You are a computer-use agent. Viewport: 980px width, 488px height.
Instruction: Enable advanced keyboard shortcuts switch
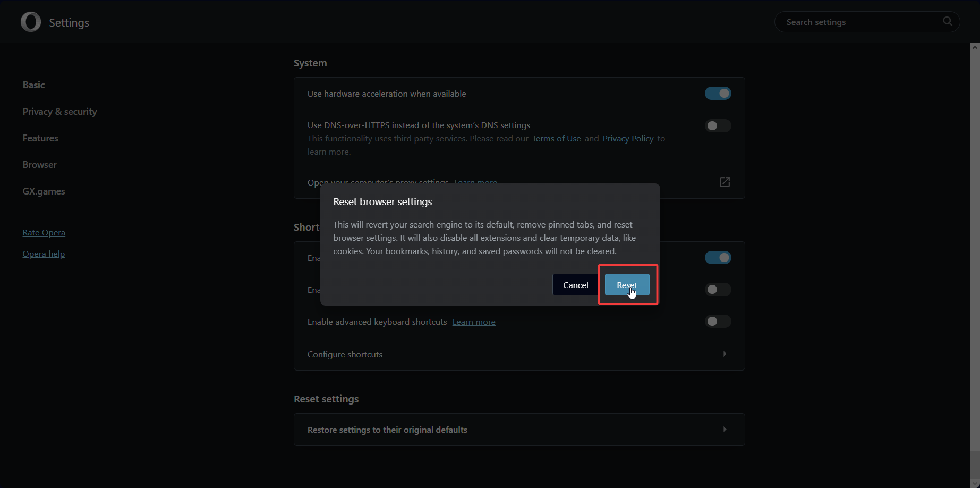point(718,322)
